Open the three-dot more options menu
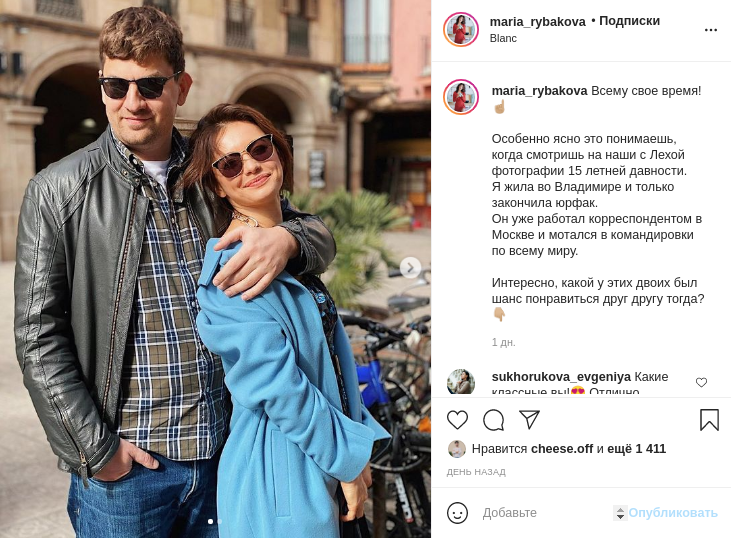 click(710, 30)
